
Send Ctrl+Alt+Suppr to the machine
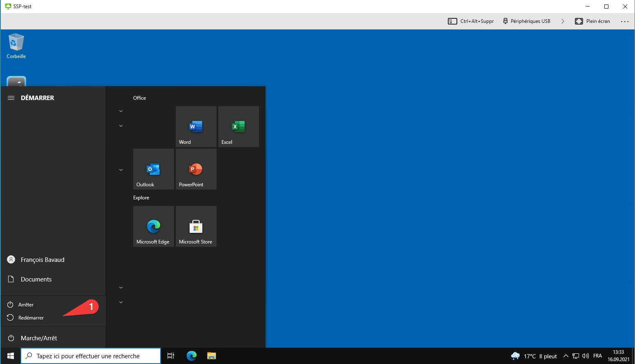point(471,21)
